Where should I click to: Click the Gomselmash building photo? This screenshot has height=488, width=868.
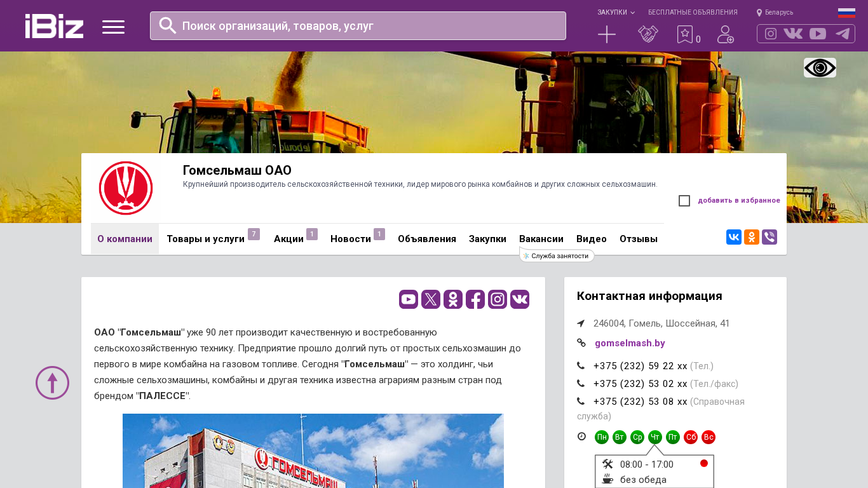[313, 451]
